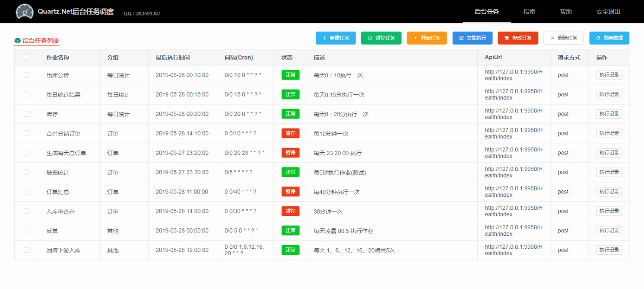Click the green icon beside 后台任务列表
Viewport: 644px width, 289px height.
[x=17, y=40]
